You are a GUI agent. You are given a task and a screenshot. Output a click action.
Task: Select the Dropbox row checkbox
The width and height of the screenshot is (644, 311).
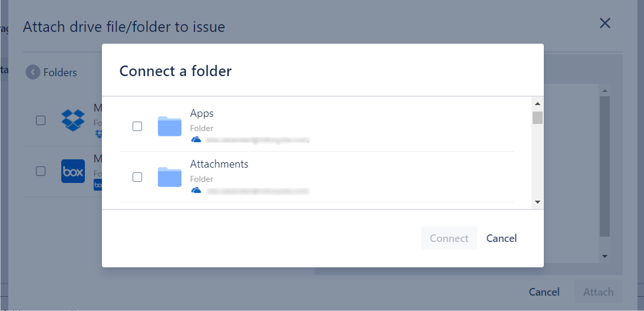41,120
